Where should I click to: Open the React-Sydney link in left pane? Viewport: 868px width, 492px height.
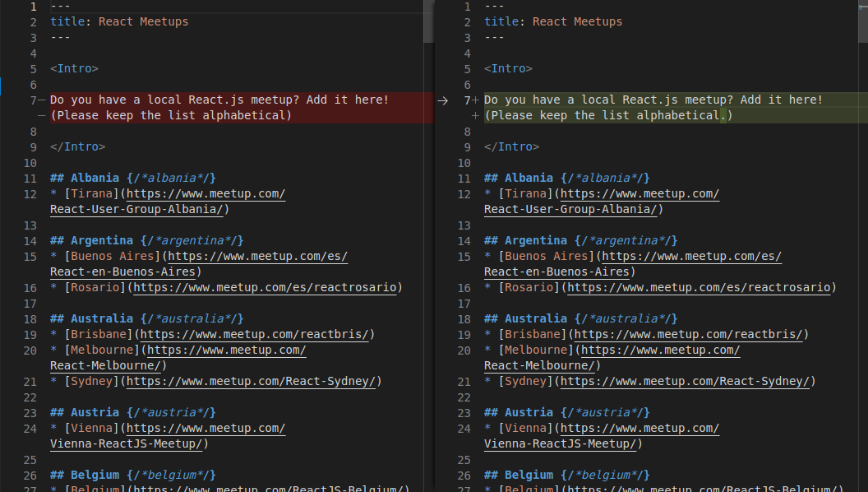(252, 381)
